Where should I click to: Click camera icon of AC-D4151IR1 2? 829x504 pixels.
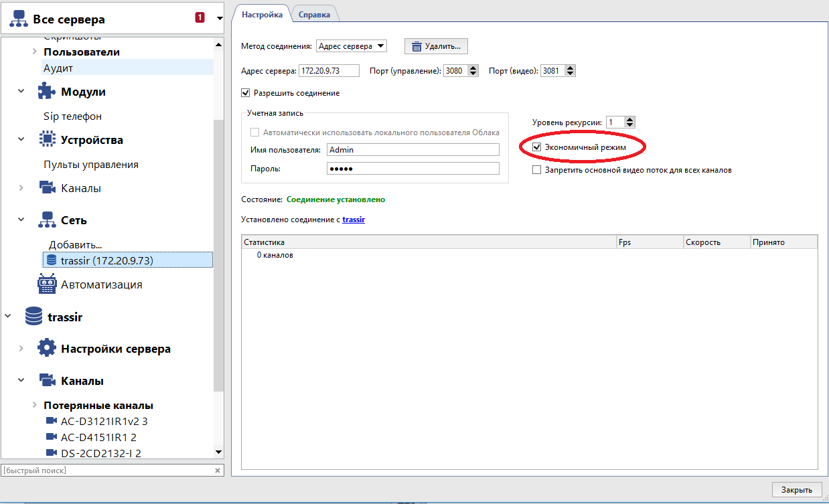(52, 437)
